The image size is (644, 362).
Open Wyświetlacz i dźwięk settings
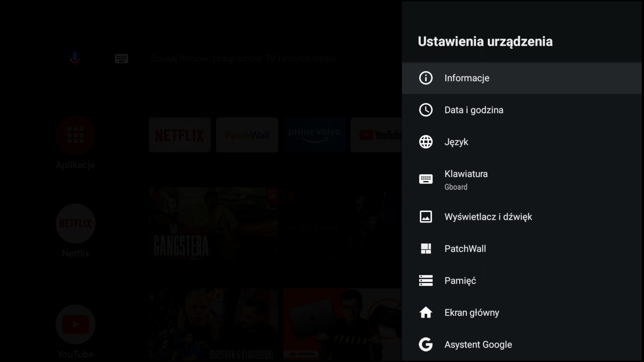(x=522, y=217)
